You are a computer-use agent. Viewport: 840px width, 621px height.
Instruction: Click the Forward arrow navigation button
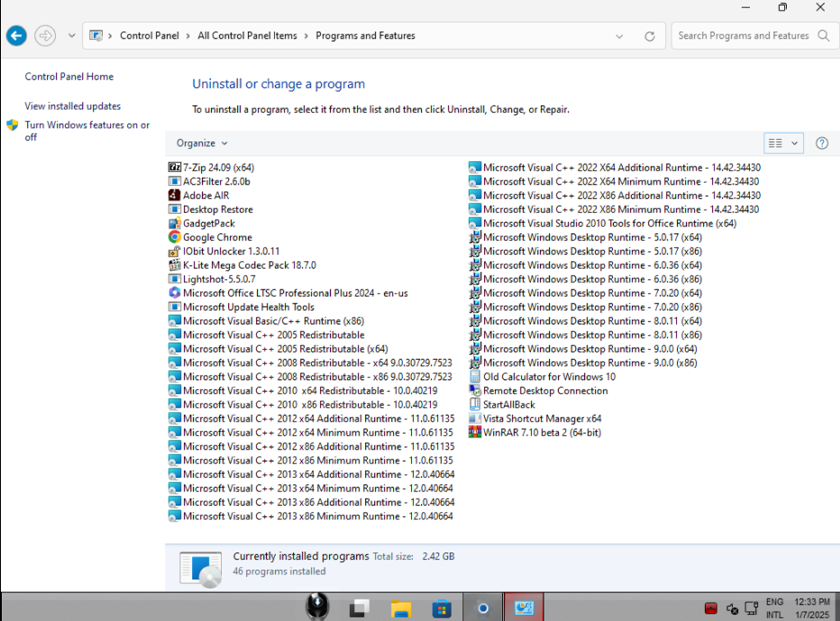click(45, 36)
